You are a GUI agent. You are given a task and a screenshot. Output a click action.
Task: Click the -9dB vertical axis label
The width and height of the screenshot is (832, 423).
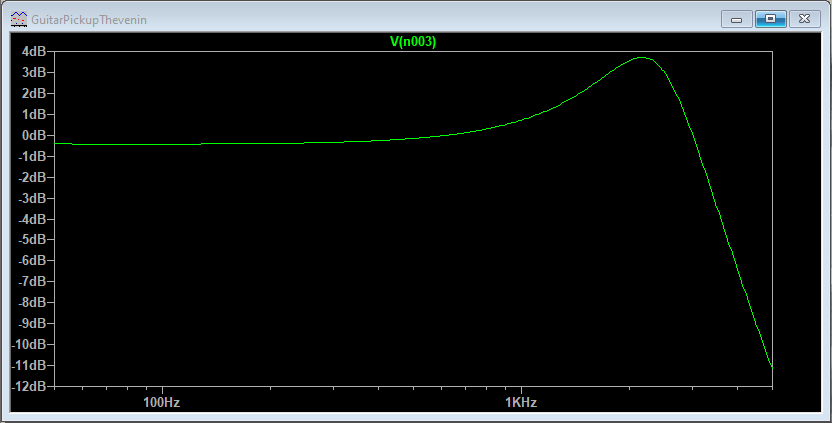pyautogui.click(x=32, y=323)
